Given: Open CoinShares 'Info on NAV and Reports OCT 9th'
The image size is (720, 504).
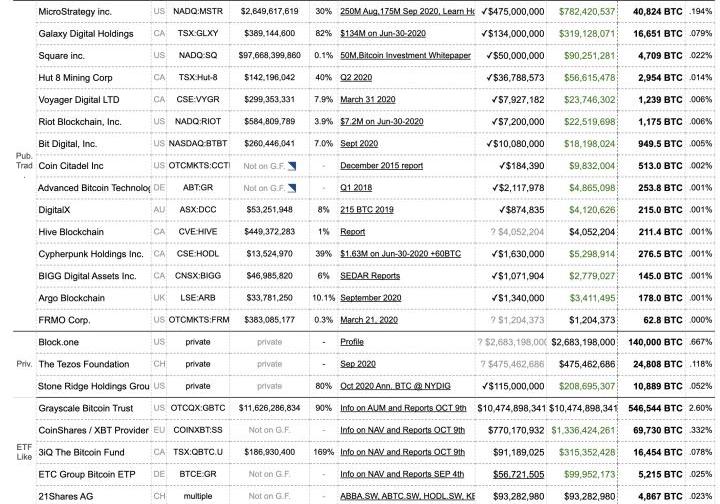Looking at the screenshot, I should pos(402,430).
